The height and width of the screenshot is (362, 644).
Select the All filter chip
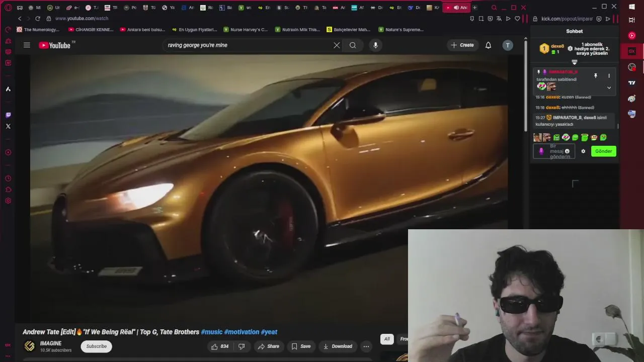tap(387, 339)
